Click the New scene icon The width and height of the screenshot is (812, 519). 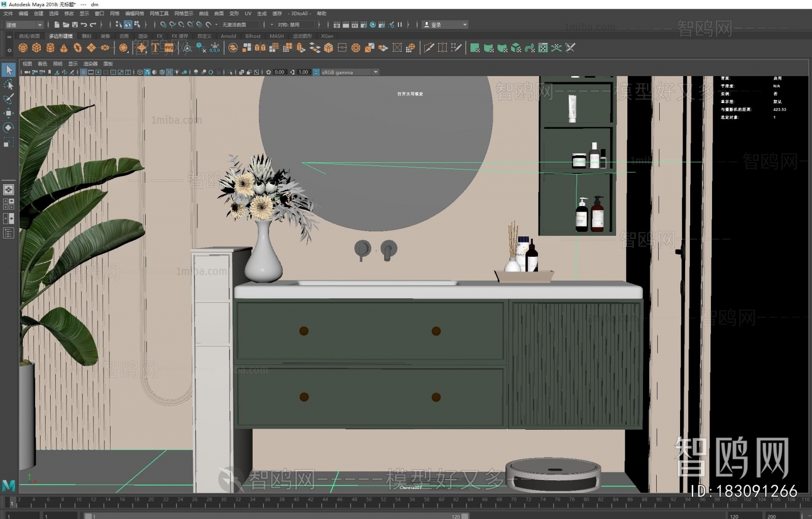(57, 24)
